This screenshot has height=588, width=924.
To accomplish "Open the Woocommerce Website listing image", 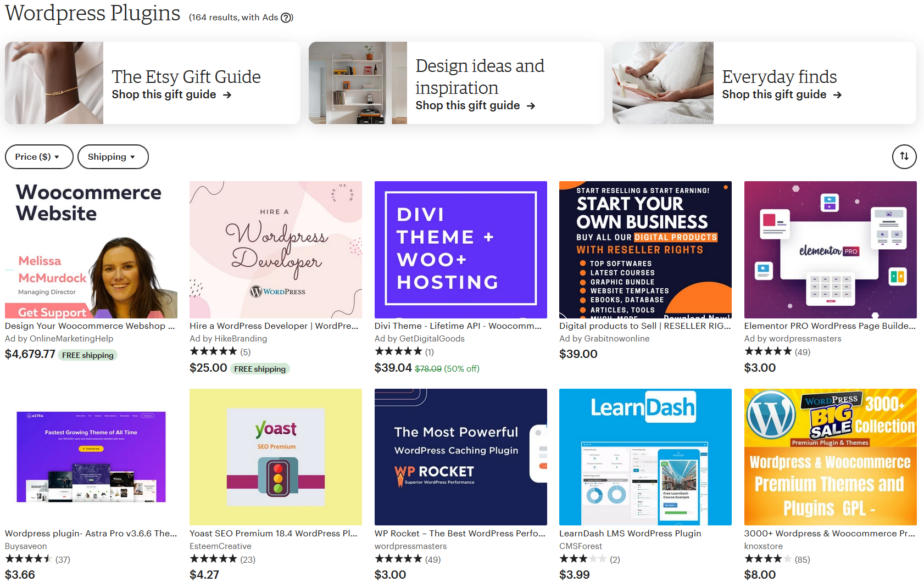I will (91, 250).
